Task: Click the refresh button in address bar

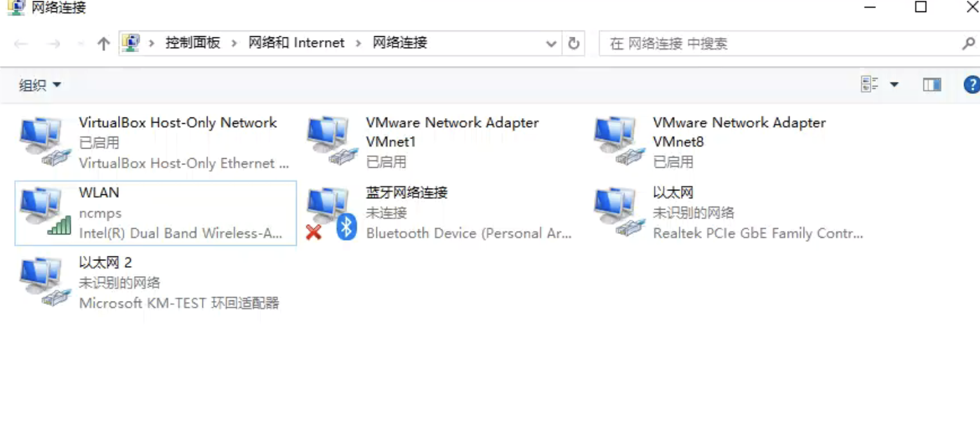Action: coord(574,43)
